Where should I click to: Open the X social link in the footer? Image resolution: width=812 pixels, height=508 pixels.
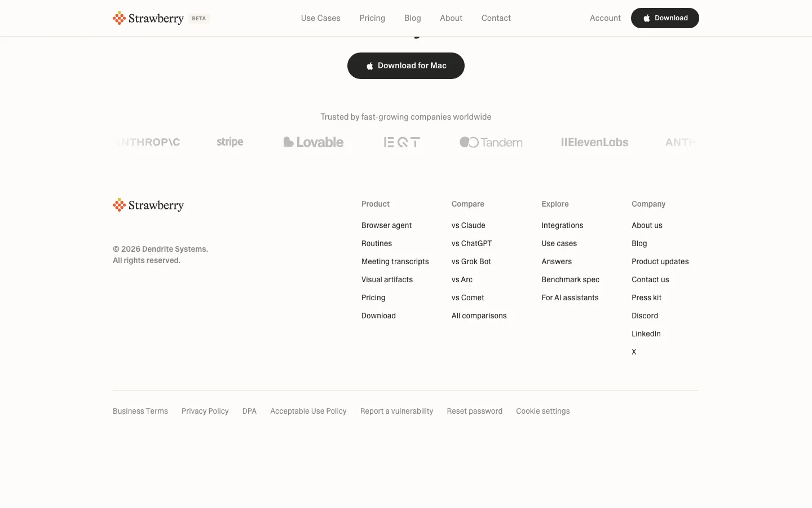634,352
